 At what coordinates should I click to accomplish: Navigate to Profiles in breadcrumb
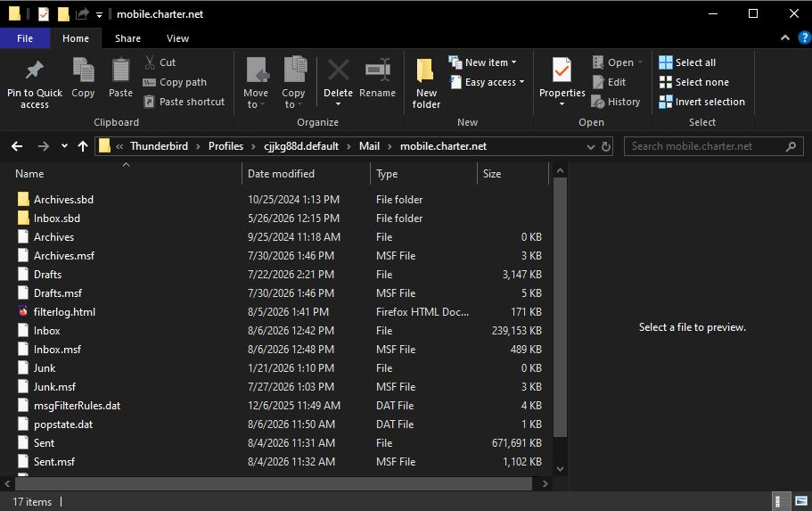click(226, 146)
